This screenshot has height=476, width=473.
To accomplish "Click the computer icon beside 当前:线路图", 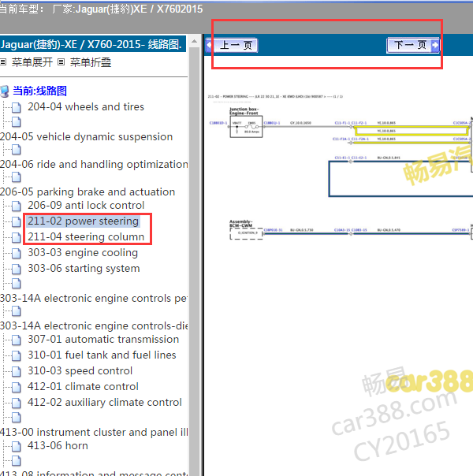I will [5, 91].
